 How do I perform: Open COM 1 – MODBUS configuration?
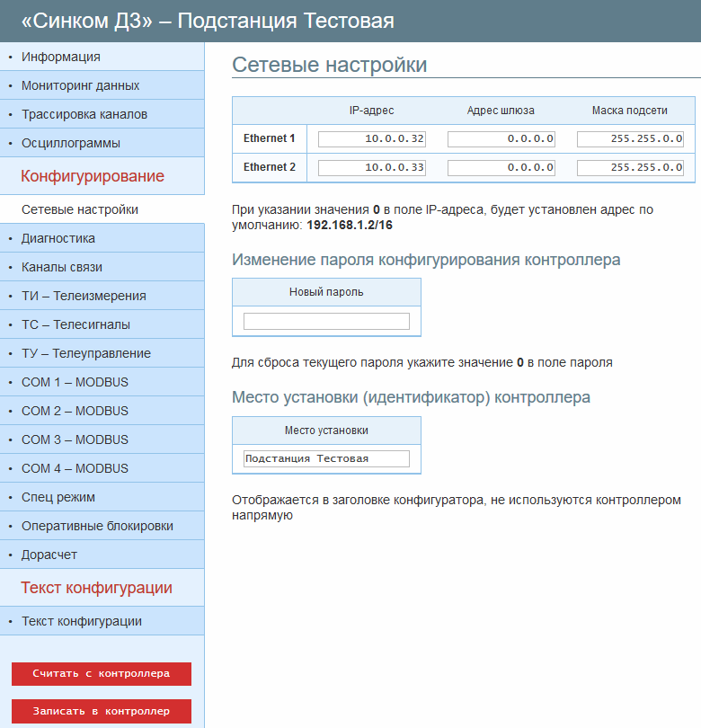(75, 382)
